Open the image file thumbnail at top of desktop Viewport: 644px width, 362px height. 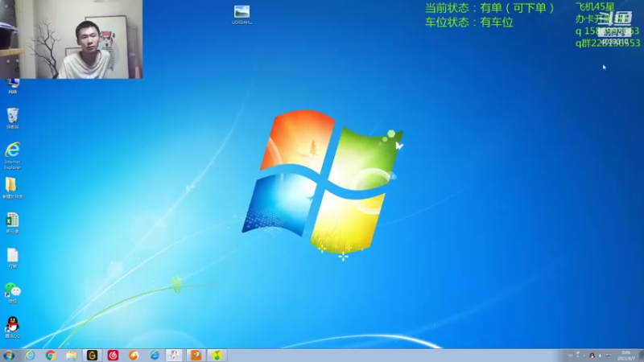(x=242, y=14)
